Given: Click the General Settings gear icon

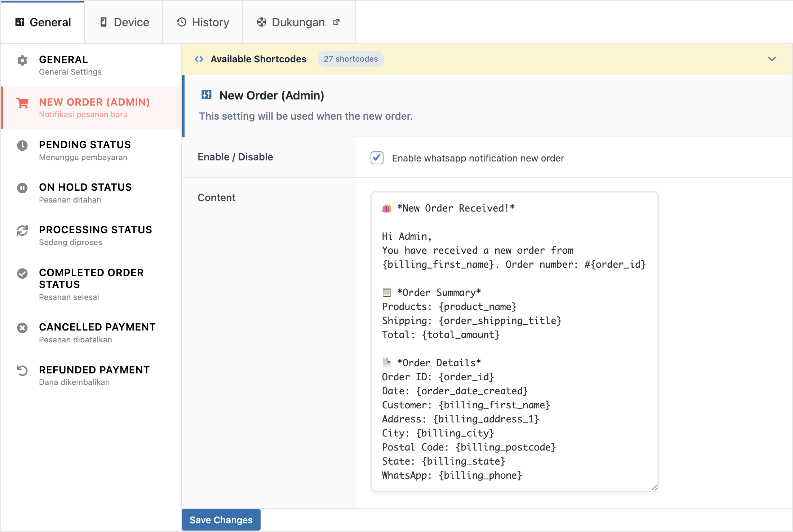Looking at the screenshot, I should tap(22, 61).
